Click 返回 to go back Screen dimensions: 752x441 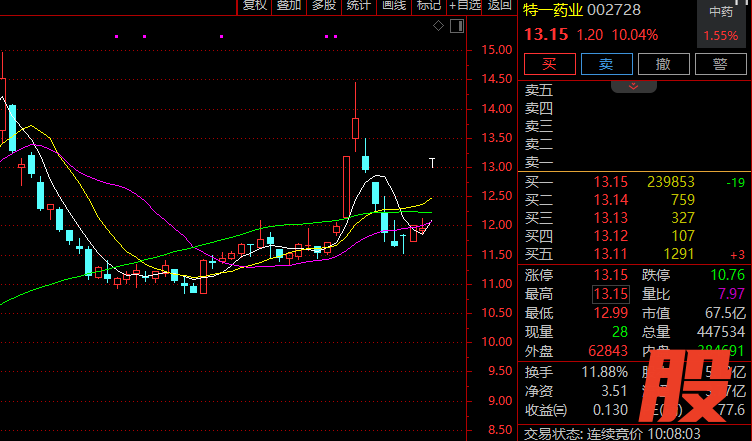click(x=500, y=6)
